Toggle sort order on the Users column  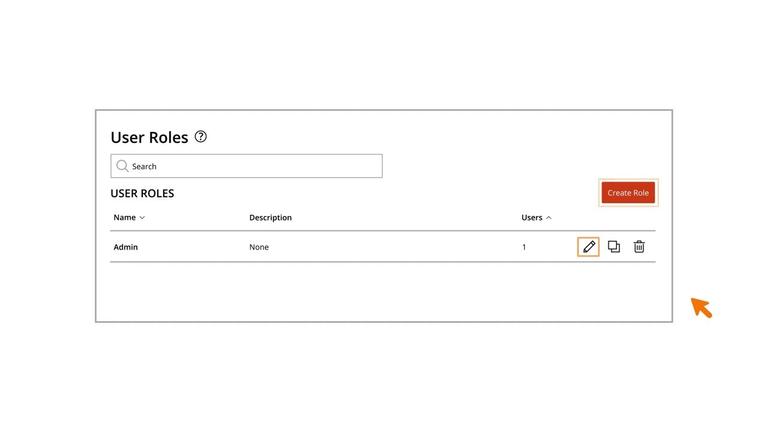click(549, 217)
